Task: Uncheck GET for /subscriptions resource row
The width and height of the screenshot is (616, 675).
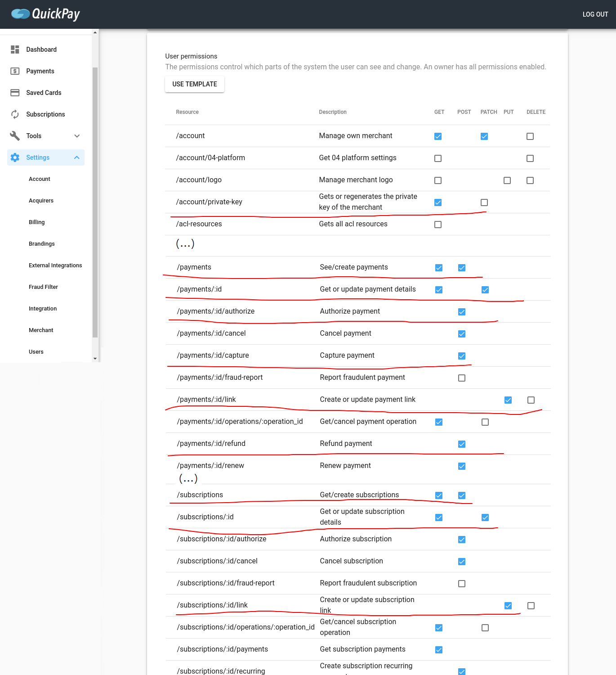Action: pyautogui.click(x=439, y=495)
